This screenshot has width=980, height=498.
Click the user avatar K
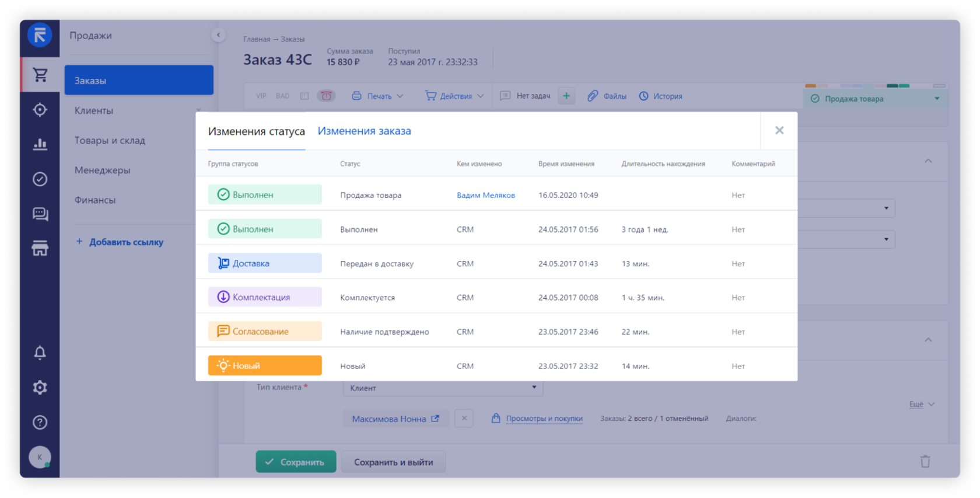40,457
